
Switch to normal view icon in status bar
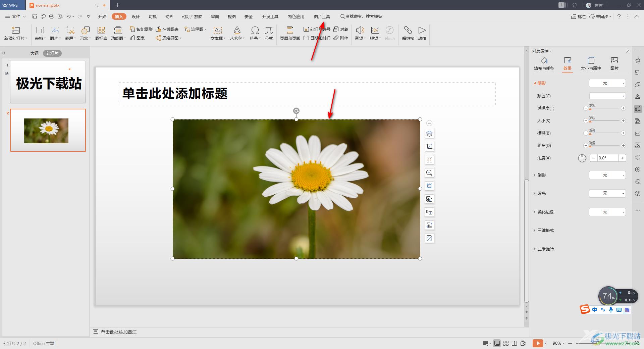497,343
